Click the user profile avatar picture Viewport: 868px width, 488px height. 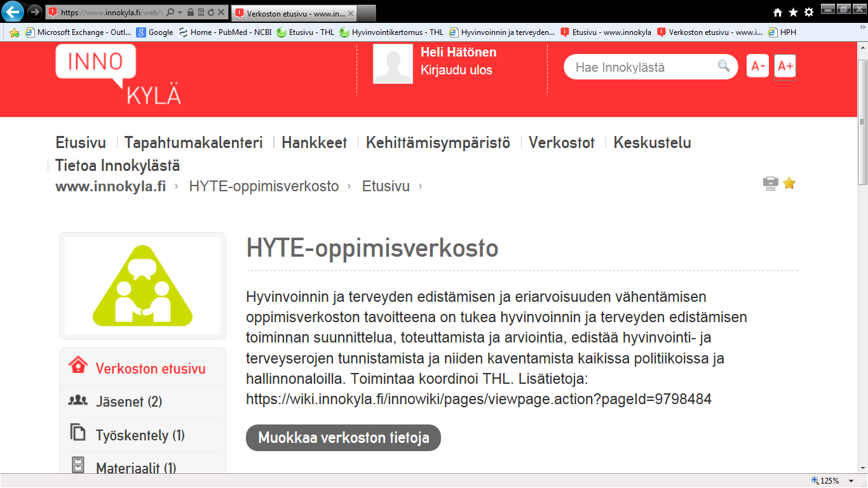click(x=393, y=64)
